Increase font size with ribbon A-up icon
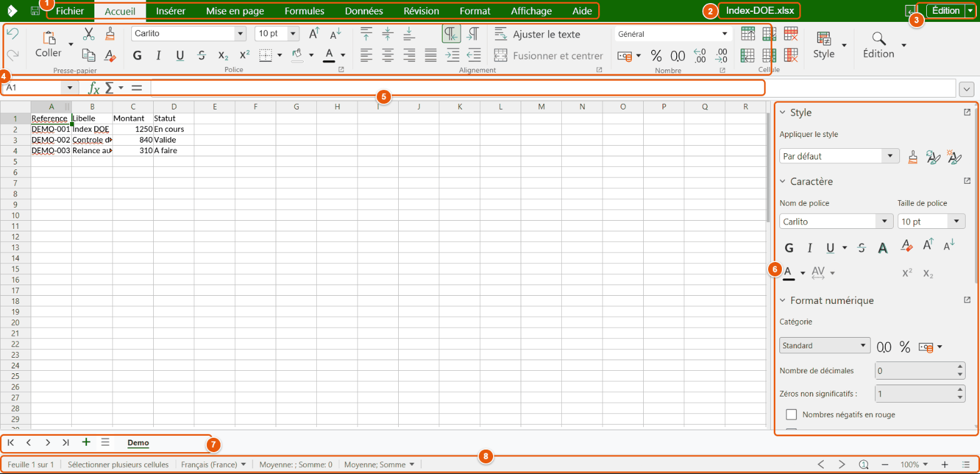Screen dimensions: 980x474 tap(315, 34)
